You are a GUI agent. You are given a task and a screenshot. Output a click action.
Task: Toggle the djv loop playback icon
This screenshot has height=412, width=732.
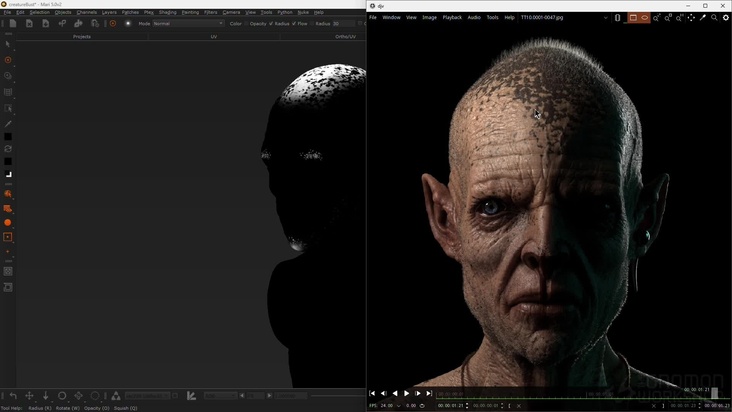coord(422,405)
